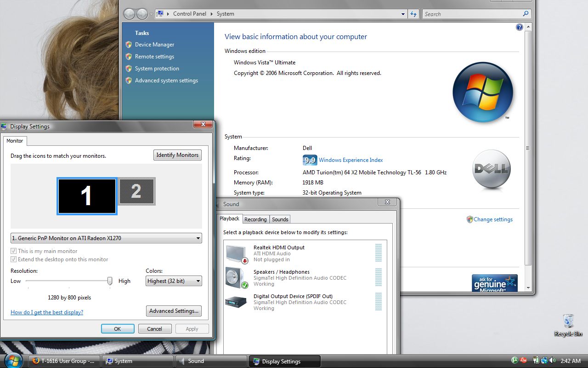Switch to T-1616 User Group taskbar button
Viewport: 588px width, 368px height.
(64, 361)
